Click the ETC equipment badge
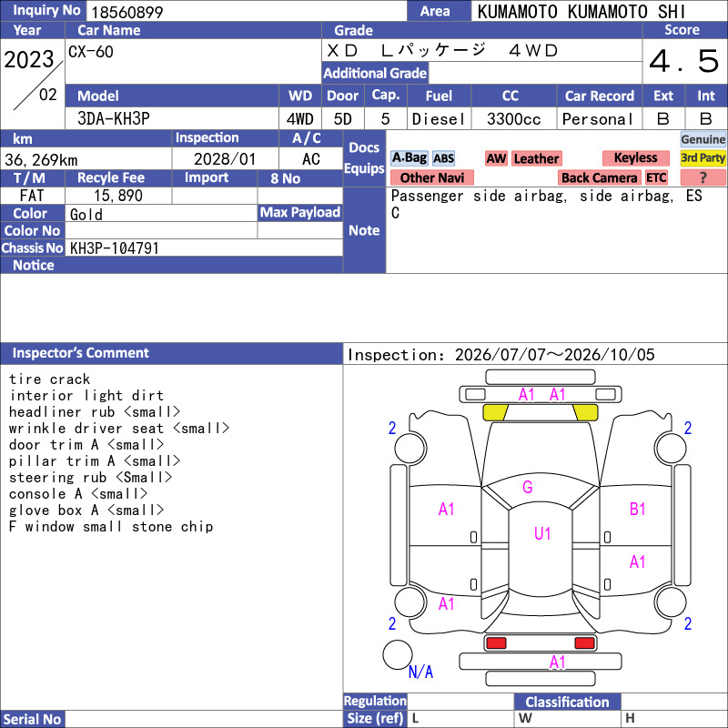728x728 pixels. [656, 177]
